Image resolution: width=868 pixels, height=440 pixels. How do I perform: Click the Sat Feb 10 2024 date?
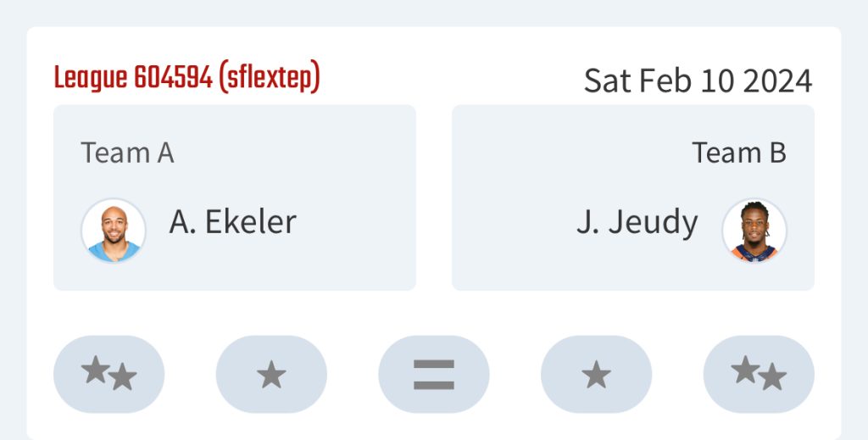pos(698,81)
